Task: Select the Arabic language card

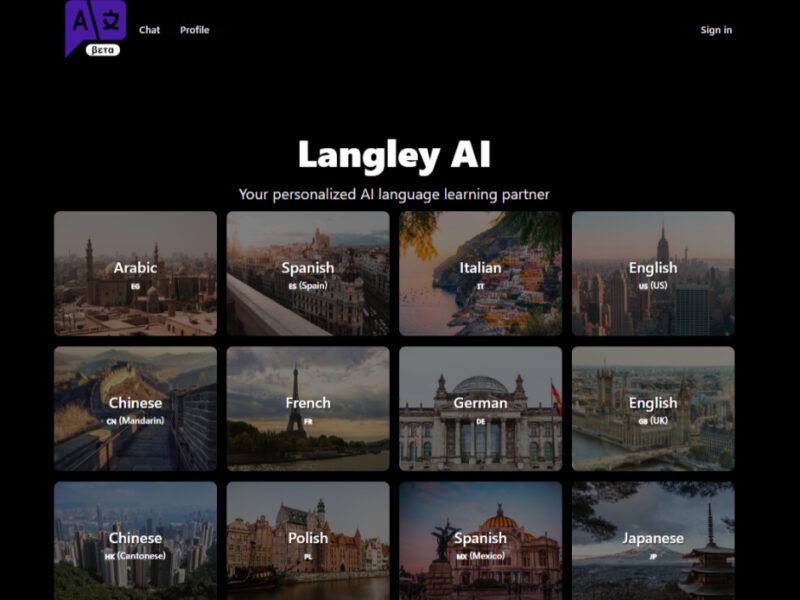Action: pos(135,273)
